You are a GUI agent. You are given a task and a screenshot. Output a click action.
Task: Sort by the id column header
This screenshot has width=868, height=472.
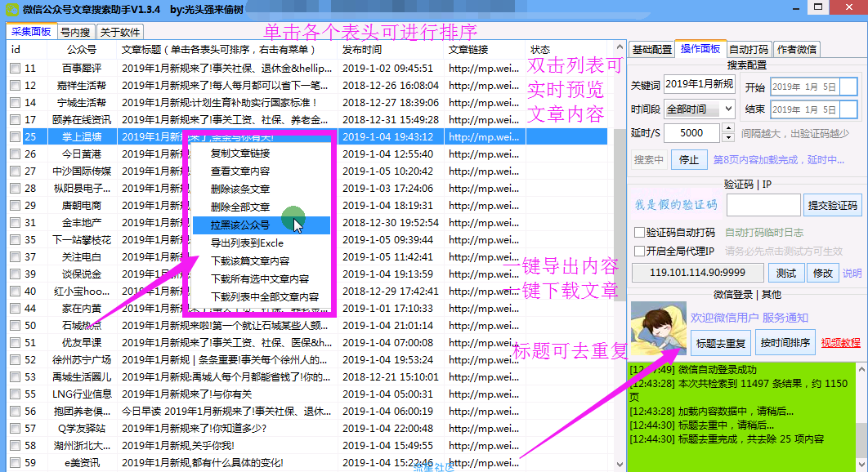pyautogui.click(x=27, y=50)
